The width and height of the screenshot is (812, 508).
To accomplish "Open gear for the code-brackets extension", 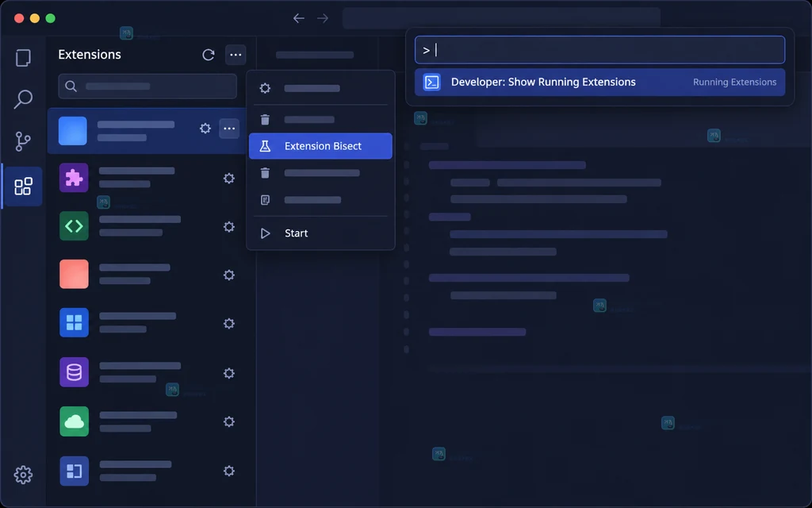I will (x=229, y=227).
